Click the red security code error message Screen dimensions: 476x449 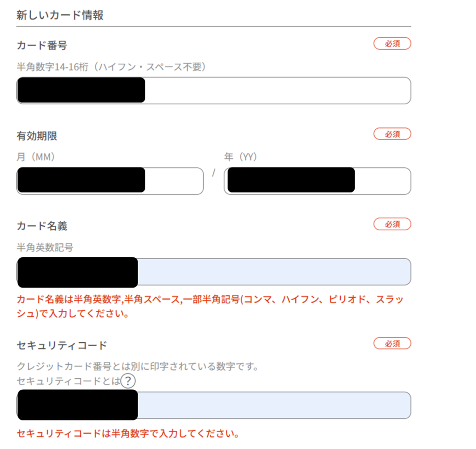(128, 434)
